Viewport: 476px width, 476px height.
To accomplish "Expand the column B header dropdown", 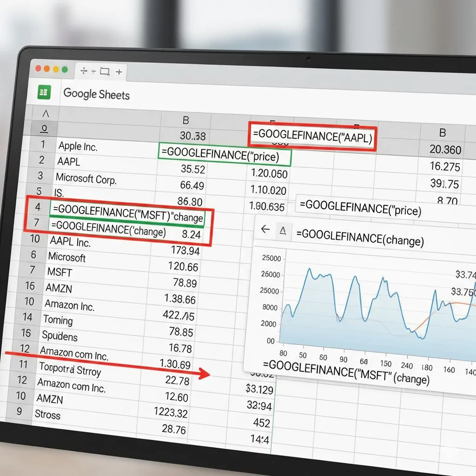I will [x=186, y=119].
